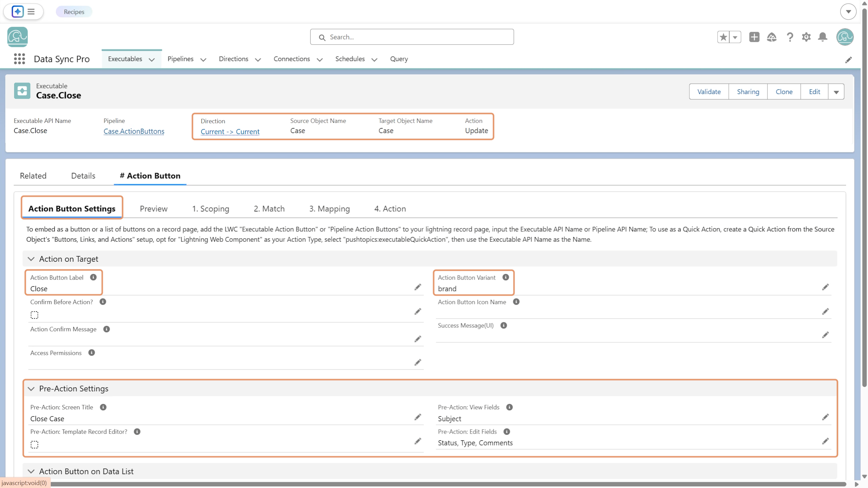Image resolution: width=868 pixels, height=488 pixels.
Task: Open the Case.ActionButtons pipeline link
Action: [x=134, y=131]
